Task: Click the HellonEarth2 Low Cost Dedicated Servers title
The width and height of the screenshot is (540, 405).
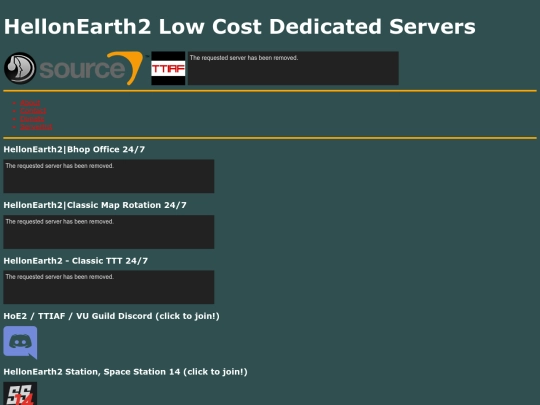Action: (x=240, y=27)
